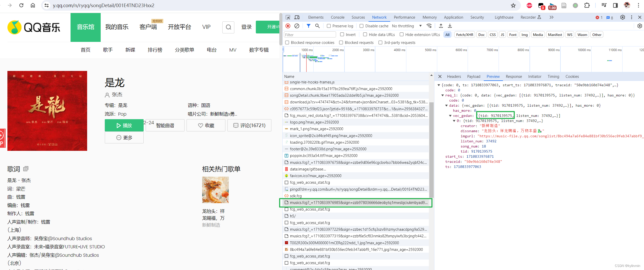Image resolution: width=644 pixels, height=270 pixels.
Task: Open network conditions wifi icon
Action: (x=429, y=26)
